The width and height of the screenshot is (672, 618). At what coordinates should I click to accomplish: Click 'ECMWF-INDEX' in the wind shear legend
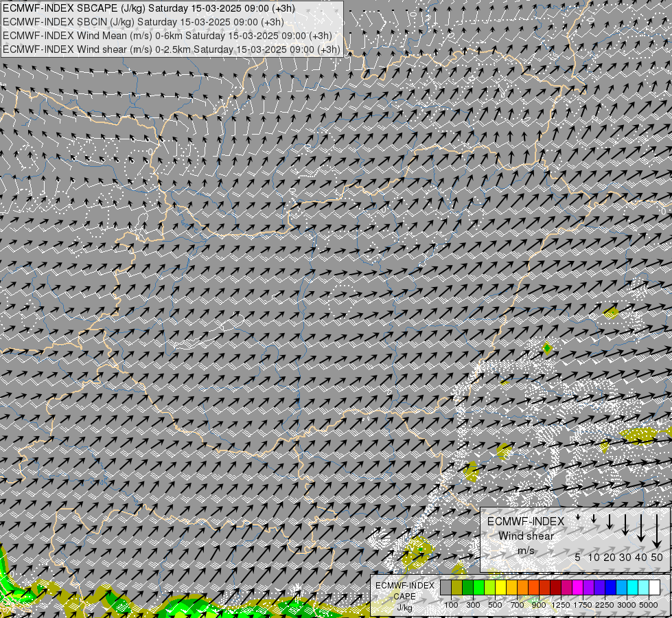click(x=526, y=521)
